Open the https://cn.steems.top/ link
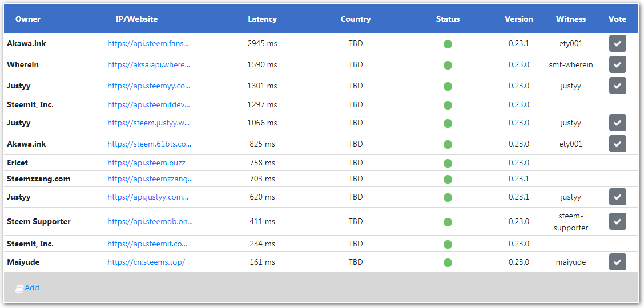 tap(146, 262)
